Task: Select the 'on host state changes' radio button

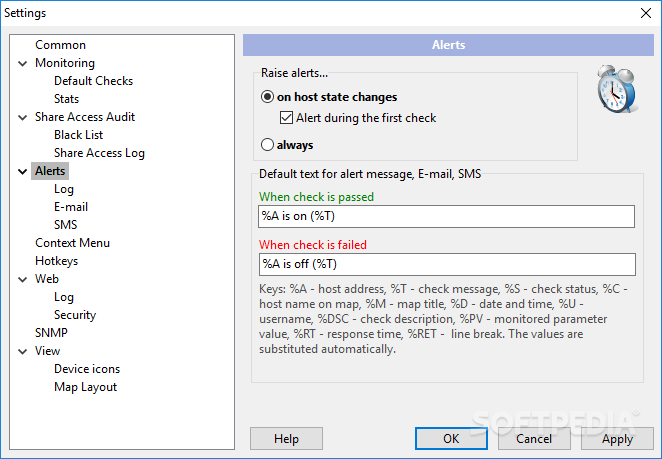Action: [267, 97]
